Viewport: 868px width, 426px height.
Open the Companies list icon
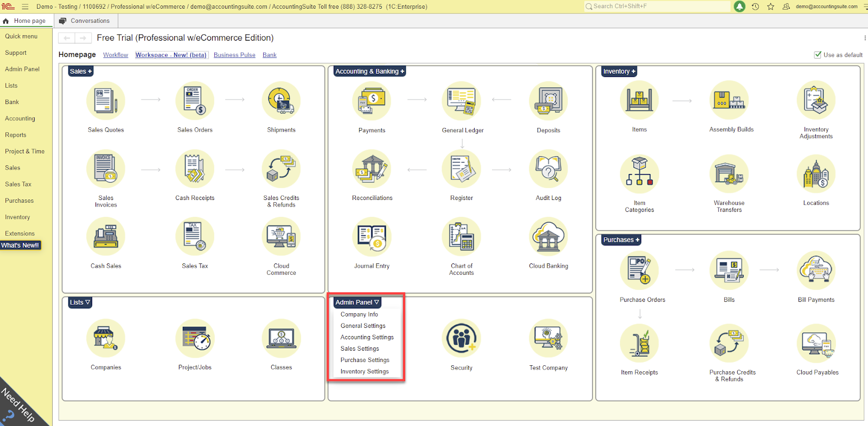(106, 338)
